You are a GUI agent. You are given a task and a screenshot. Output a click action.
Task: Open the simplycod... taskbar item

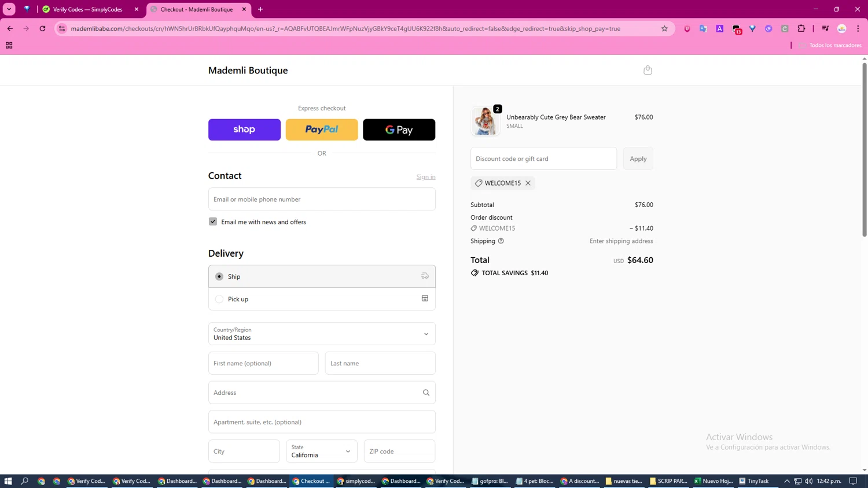point(356,481)
